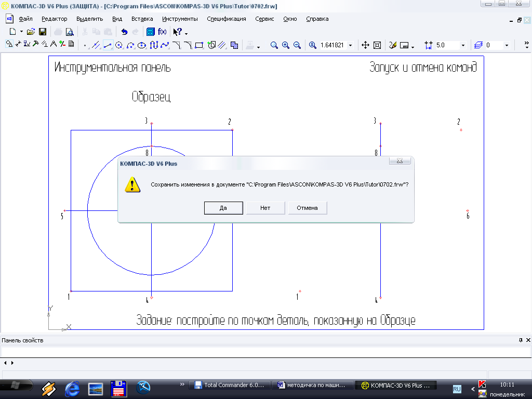The width and height of the screenshot is (532, 399).
Task: Switch to методичка Word document in taskbar
Action: pyautogui.click(x=312, y=385)
